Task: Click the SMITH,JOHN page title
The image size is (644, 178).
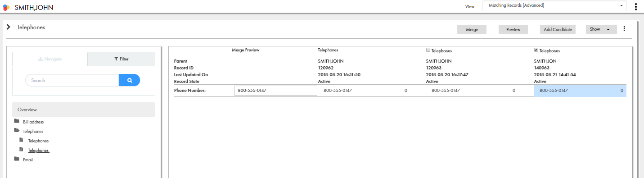Action: [x=34, y=7]
